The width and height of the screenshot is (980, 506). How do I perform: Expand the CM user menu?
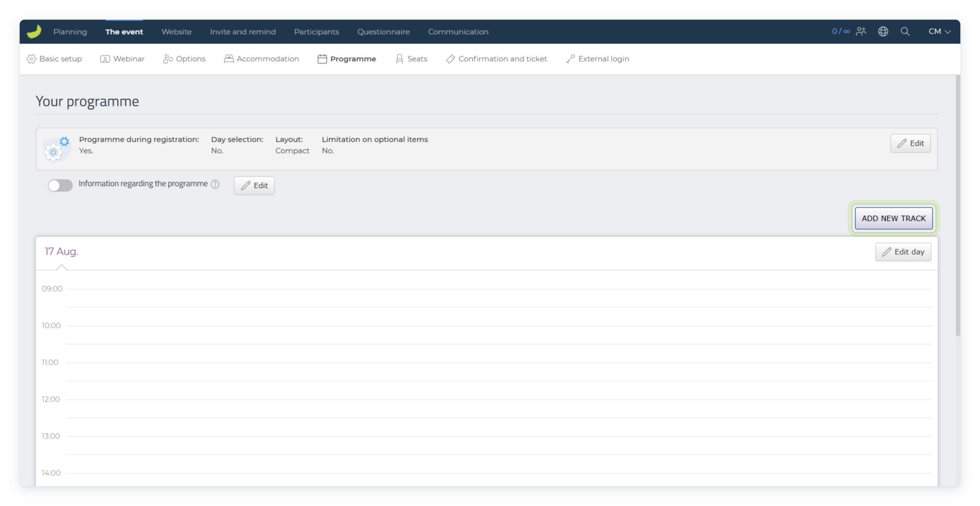pyautogui.click(x=939, y=31)
